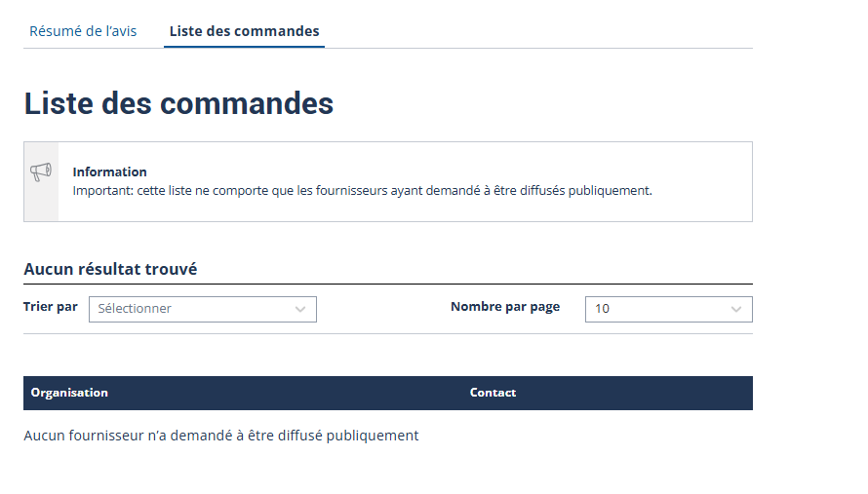Image resolution: width=868 pixels, height=494 pixels.
Task: Sort by the Organisation column header
Action: pyautogui.click(x=69, y=393)
